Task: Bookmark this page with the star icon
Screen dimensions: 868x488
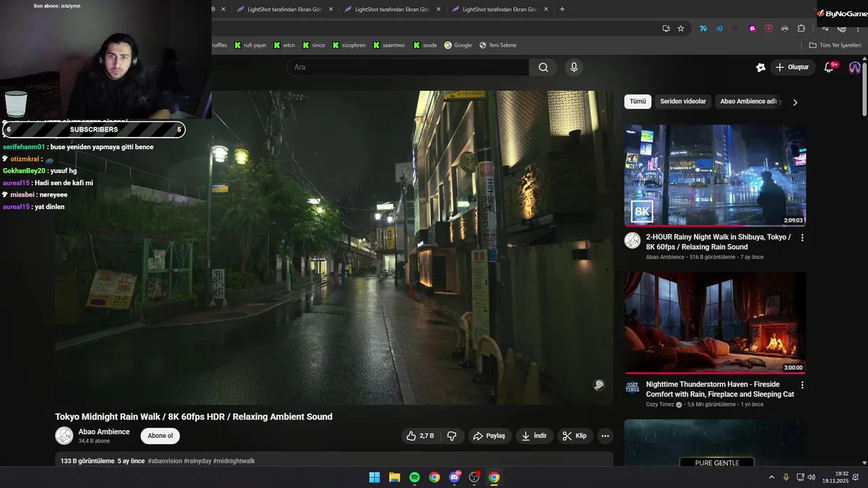Action: tap(681, 28)
